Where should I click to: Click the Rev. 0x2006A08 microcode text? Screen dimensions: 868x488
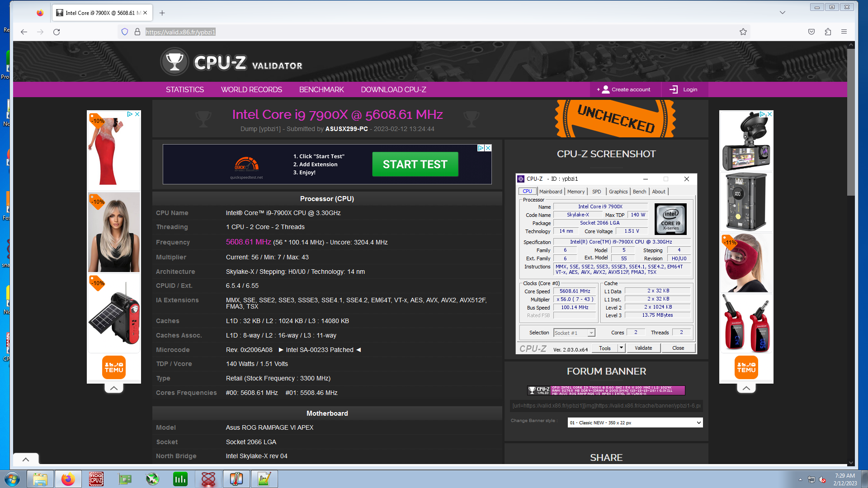pyautogui.click(x=249, y=350)
